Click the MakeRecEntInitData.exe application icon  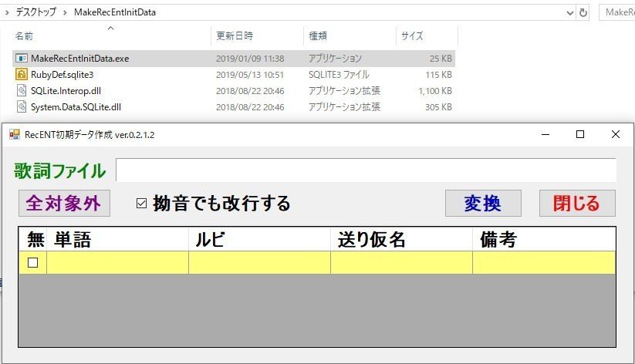22,59
